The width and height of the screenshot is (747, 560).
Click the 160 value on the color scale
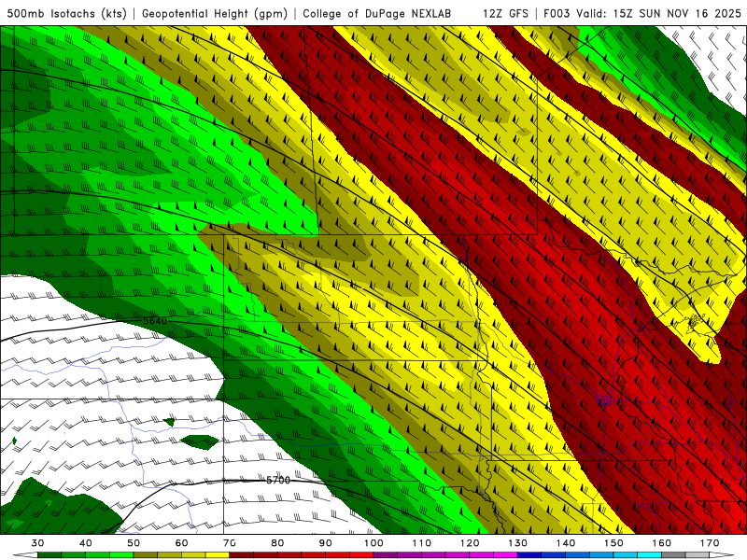[x=662, y=543]
